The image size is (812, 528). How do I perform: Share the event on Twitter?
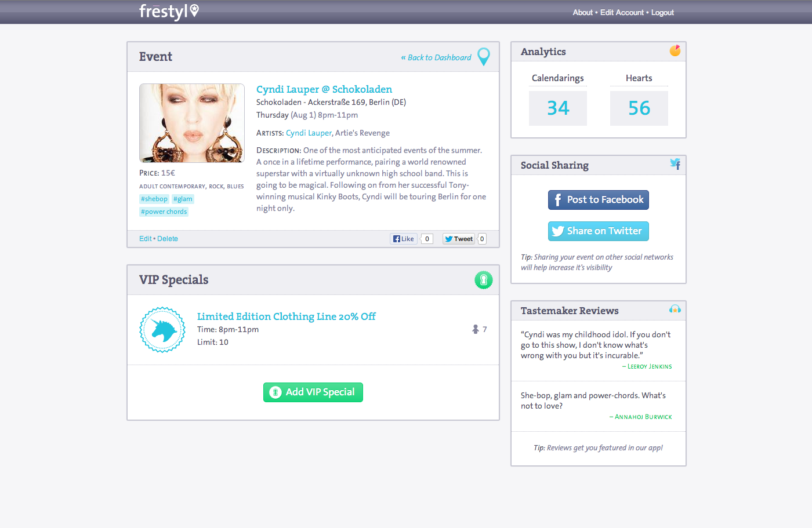pos(599,231)
